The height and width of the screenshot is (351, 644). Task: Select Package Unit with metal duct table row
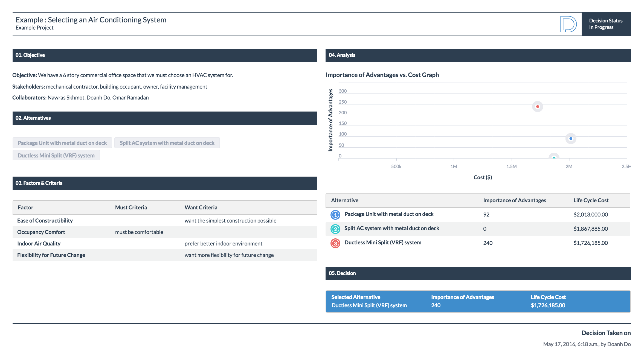click(x=478, y=215)
